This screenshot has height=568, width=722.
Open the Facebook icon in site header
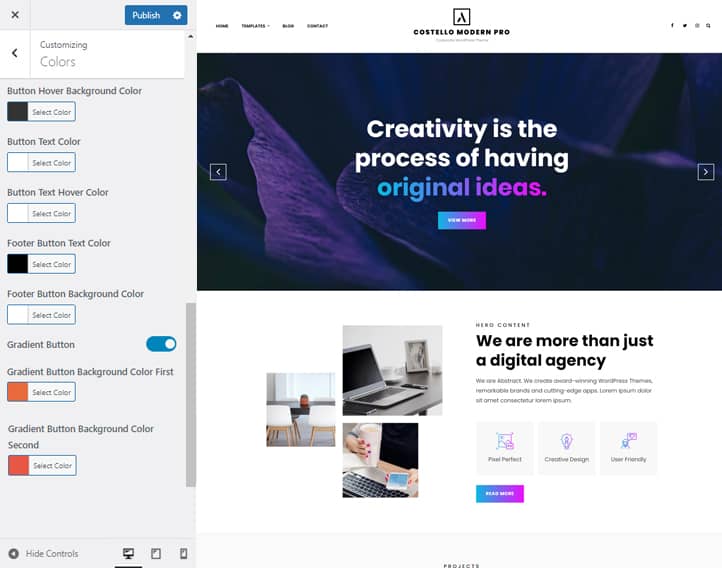672,26
